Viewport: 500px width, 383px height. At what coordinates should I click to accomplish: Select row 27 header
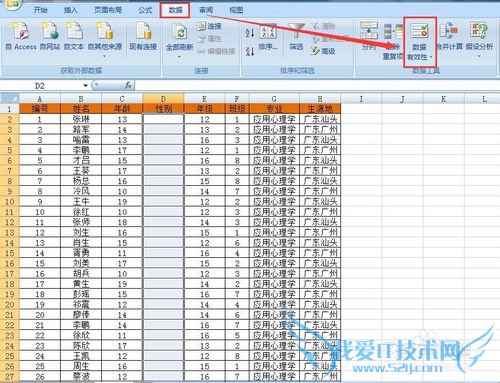(10, 377)
